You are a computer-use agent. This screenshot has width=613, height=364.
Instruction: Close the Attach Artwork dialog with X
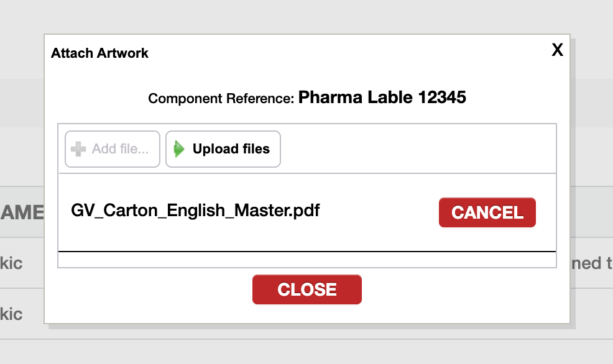pyautogui.click(x=557, y=50)
